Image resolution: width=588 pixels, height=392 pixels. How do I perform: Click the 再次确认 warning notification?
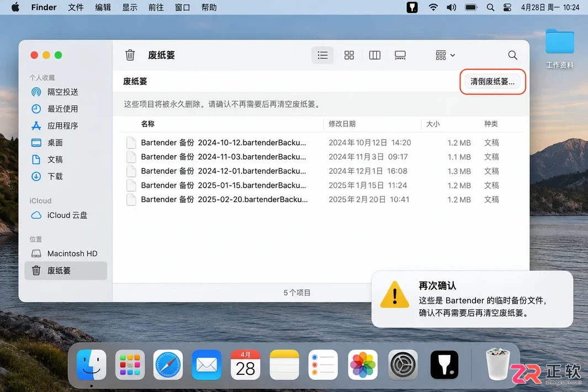472,299
